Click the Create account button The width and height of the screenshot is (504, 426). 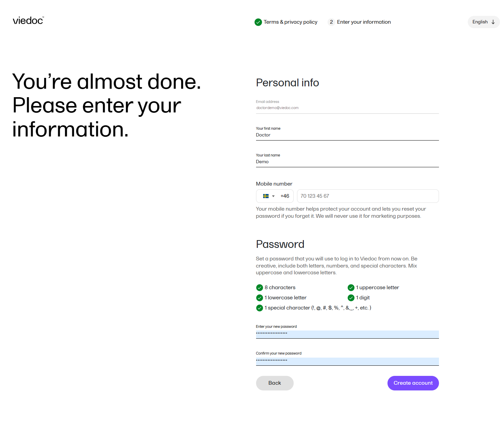point(413,383)
